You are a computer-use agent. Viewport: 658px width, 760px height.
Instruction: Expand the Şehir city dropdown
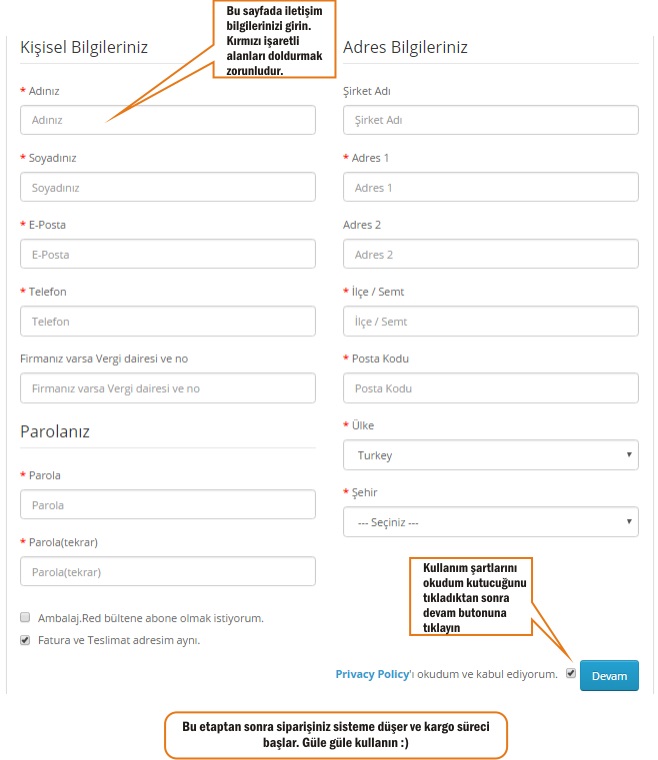(x=490, y=522)
